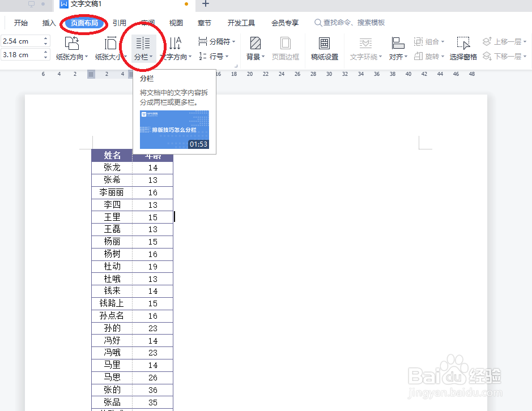Click the 杨树 table cell

click(112, 254)
